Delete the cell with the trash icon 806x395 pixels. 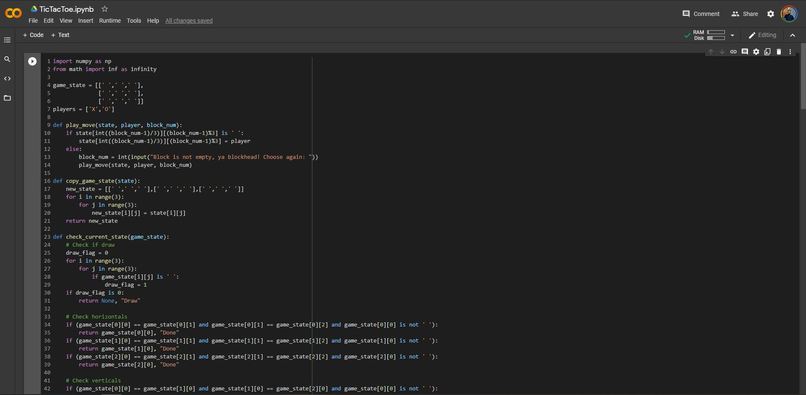click(x=779, y=51)
